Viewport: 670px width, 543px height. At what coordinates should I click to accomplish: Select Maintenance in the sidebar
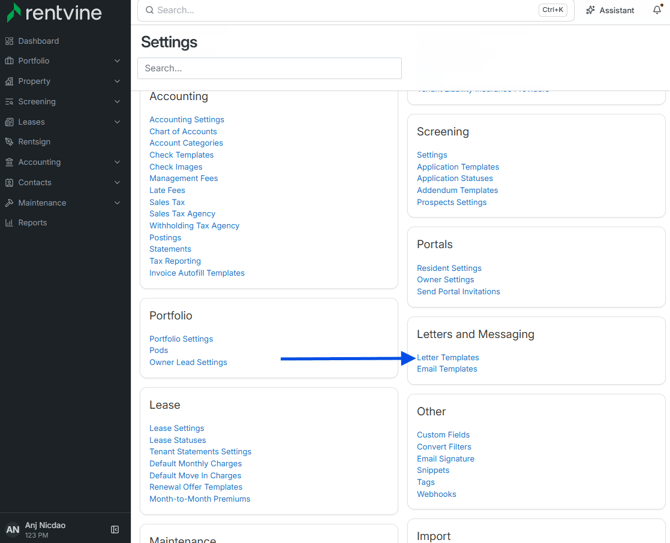(42, 203)
